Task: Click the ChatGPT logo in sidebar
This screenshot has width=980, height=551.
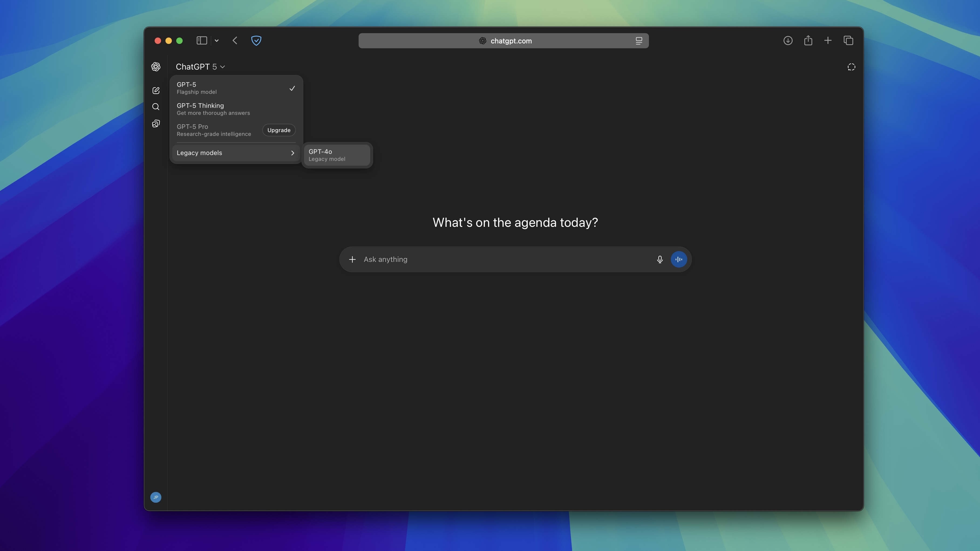Action: click(x=156, y=67)
